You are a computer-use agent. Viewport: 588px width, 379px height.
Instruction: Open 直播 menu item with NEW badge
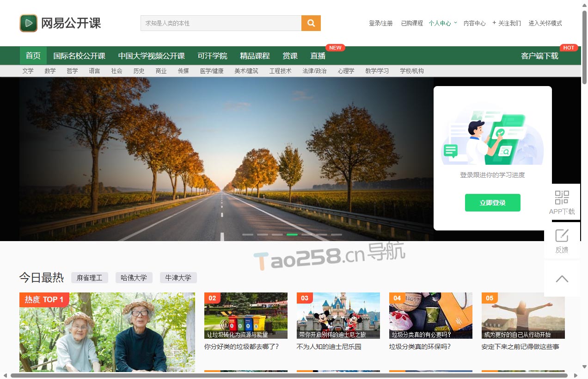click(318, 56)
